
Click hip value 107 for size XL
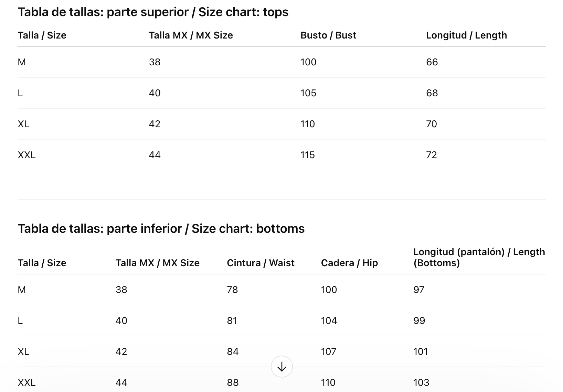click(x=328, y=352)
